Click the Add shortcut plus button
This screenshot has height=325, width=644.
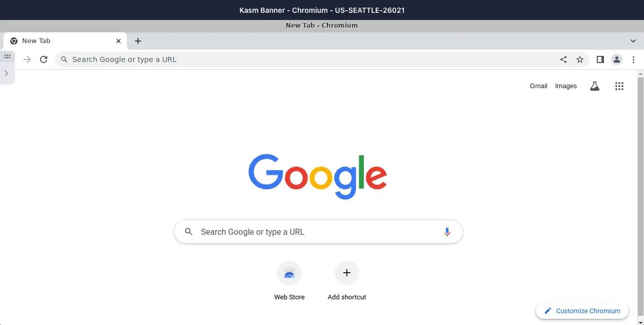[x=347, y=273]
